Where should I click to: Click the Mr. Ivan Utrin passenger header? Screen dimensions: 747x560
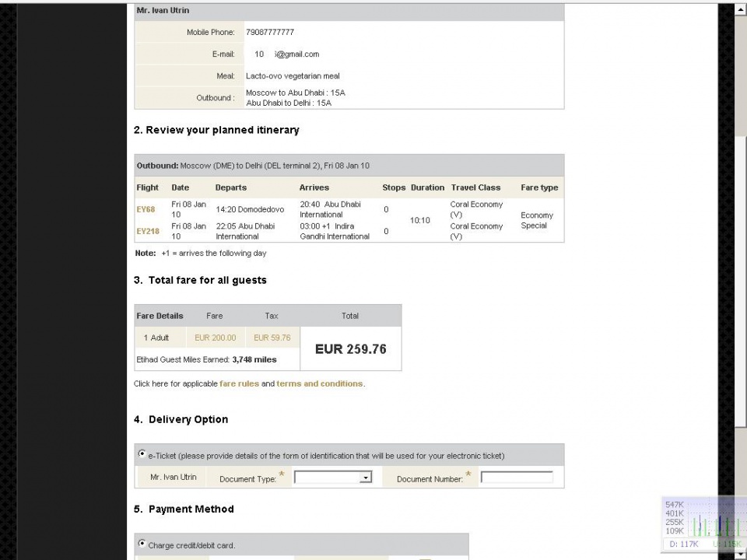[163, 11]
